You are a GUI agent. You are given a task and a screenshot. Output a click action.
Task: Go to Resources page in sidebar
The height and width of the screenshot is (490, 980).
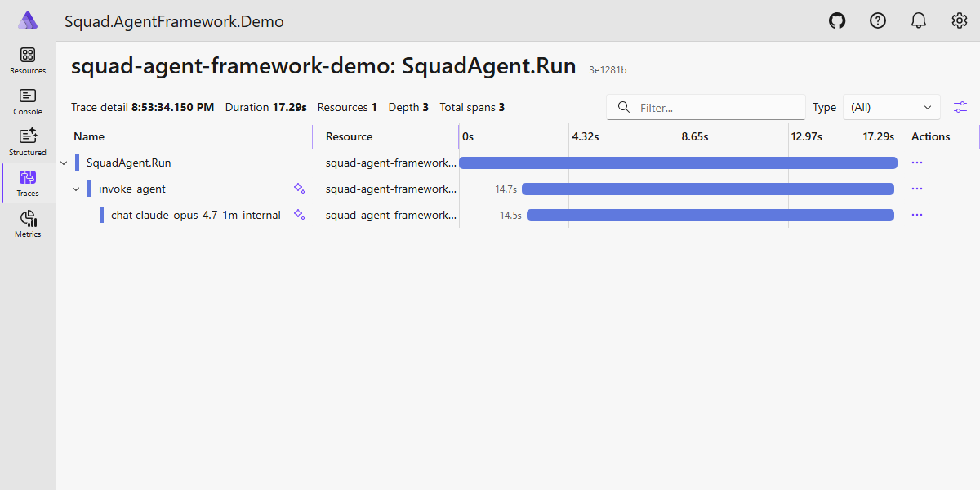coord(28,61)
